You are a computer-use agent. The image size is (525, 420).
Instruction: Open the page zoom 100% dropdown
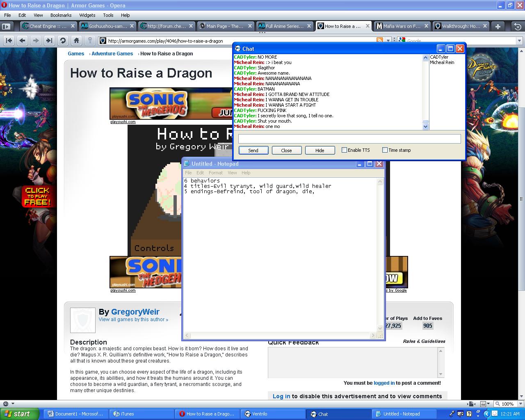pyautogui.click(x=505, y=404)
